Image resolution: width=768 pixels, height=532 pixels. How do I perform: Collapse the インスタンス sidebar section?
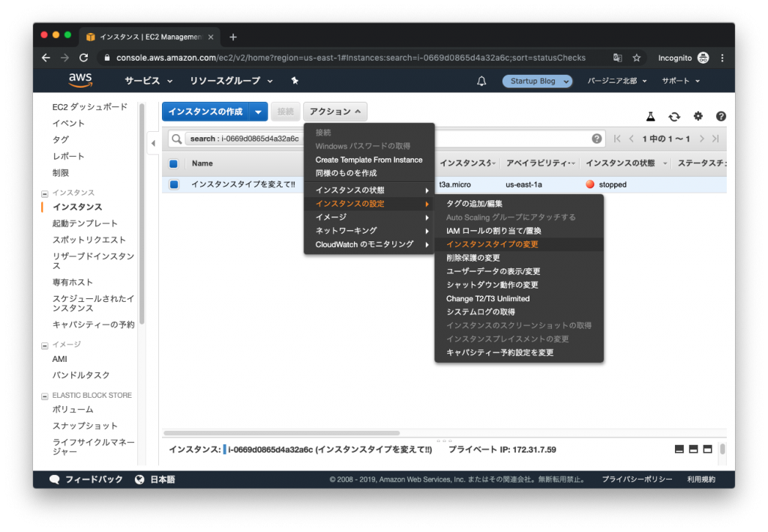click(x=44, y=193)
